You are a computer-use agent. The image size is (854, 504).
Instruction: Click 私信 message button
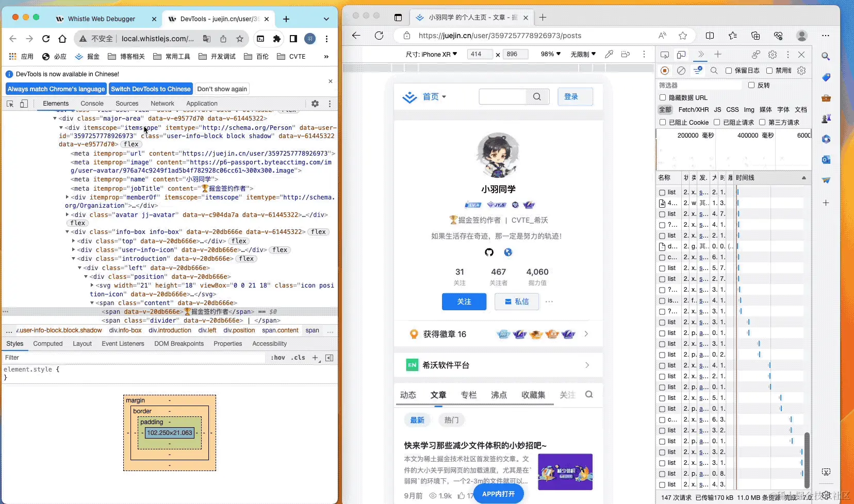point(517,301)
